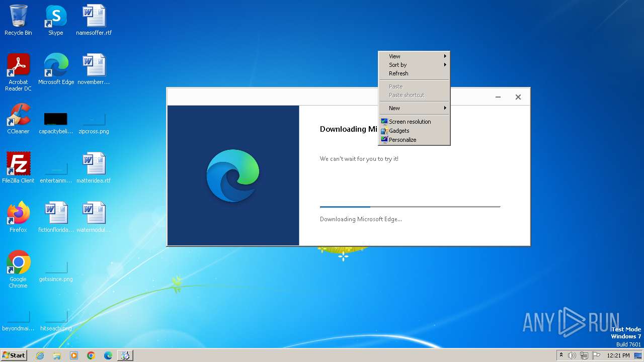Minimize the Edge installer window
Screen dimensions: 644x362
click(498, 97)
